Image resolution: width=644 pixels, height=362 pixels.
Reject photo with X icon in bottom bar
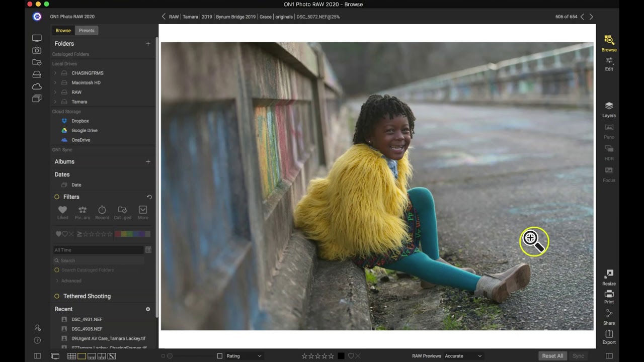point(358,356)
